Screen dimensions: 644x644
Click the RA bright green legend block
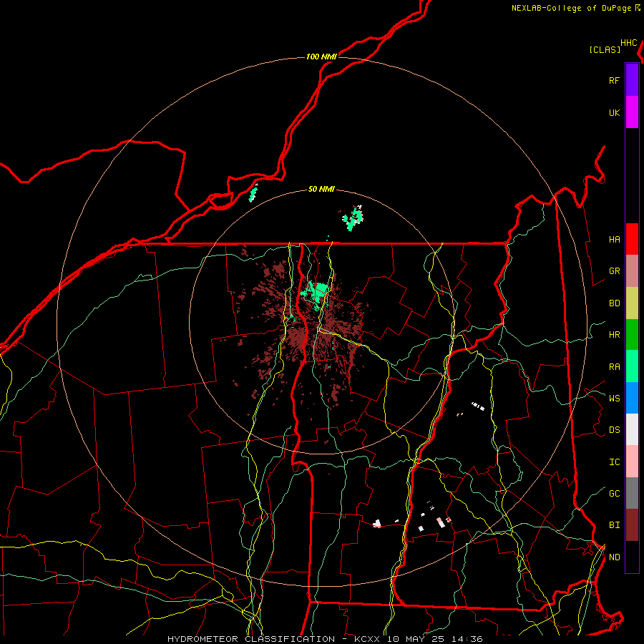point(632,366)
